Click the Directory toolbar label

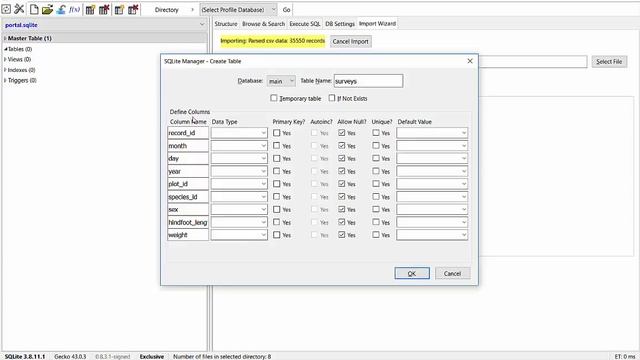[x=167, y=10]
